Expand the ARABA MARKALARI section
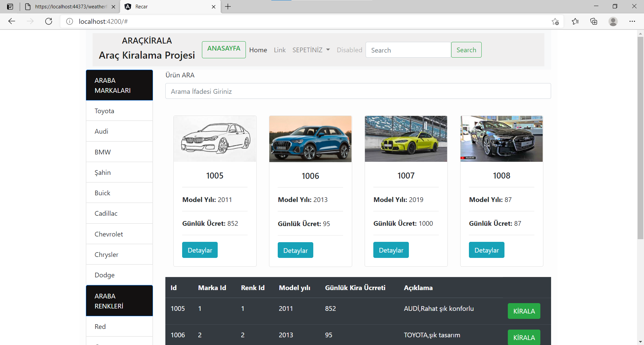This screenshot has height=345, width=644. [119, 85]
